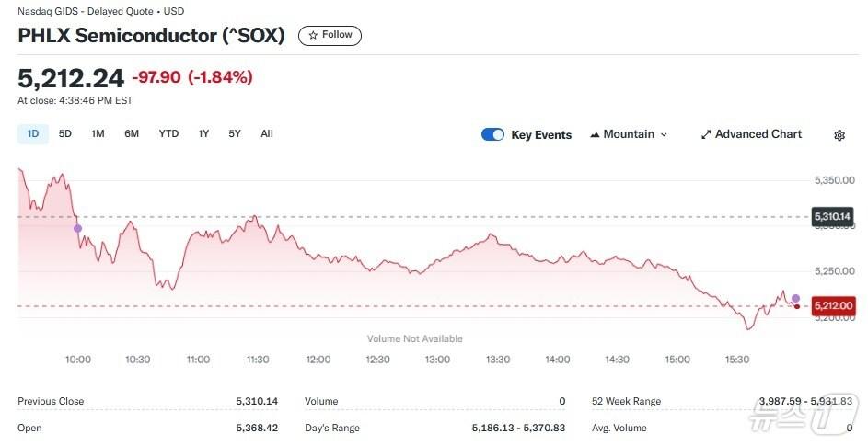Expand the Mountain chart type dropdown
The height and width of the screenshot is (446, 868).
664,134
